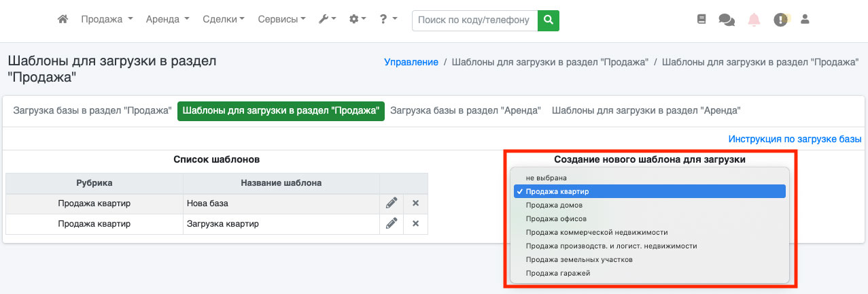
Task: Open the wrench tools dropdown
Action: (x=327, y=20)
